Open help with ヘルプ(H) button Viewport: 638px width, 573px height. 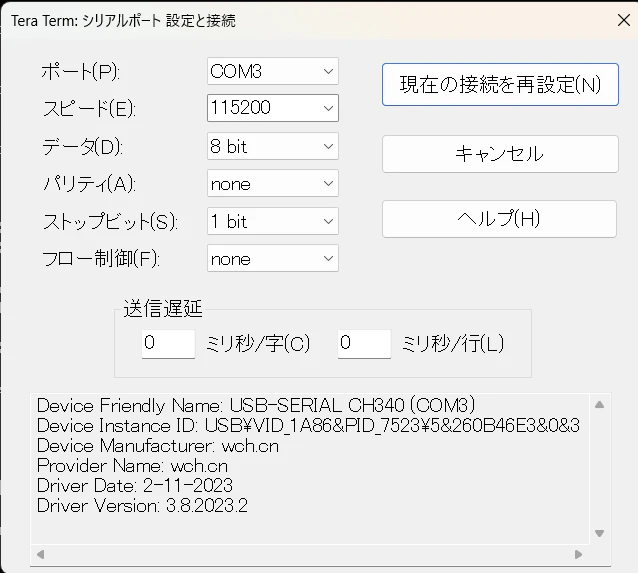(x=499, y=219)
